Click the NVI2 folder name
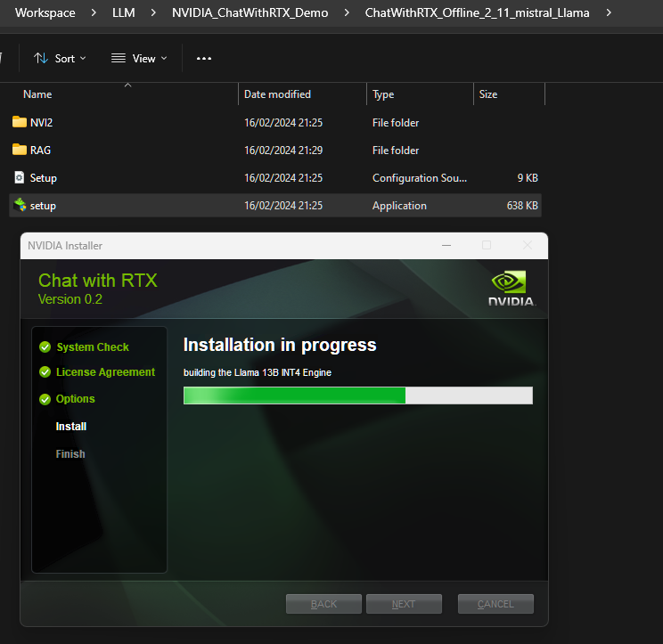Screen dimensions: 663x644 [41, 123]
